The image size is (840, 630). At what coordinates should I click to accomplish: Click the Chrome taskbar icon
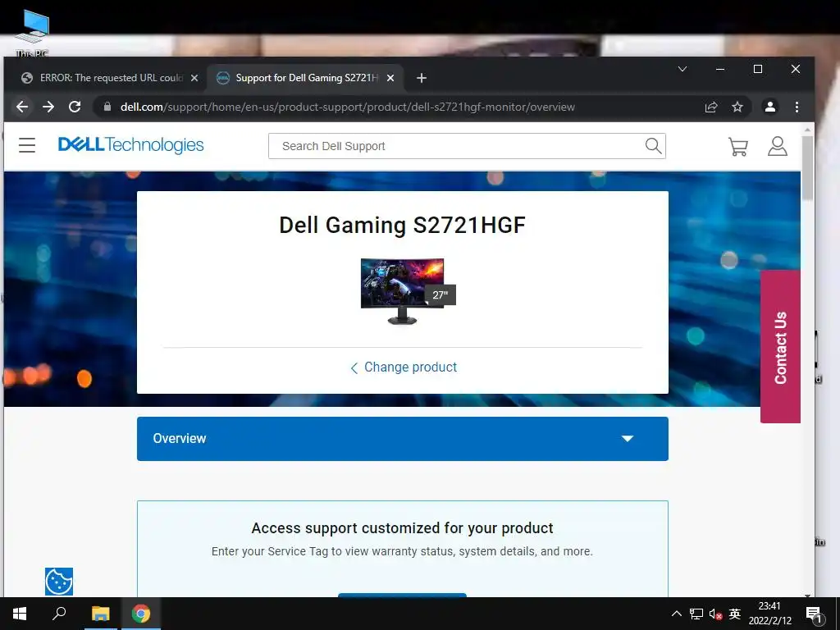tap(141, 614)
